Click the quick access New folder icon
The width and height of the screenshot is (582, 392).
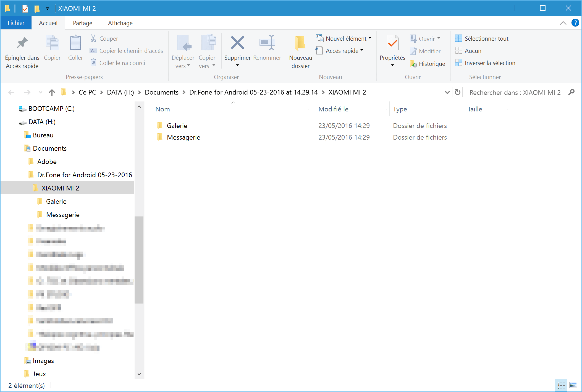[37, 9]
